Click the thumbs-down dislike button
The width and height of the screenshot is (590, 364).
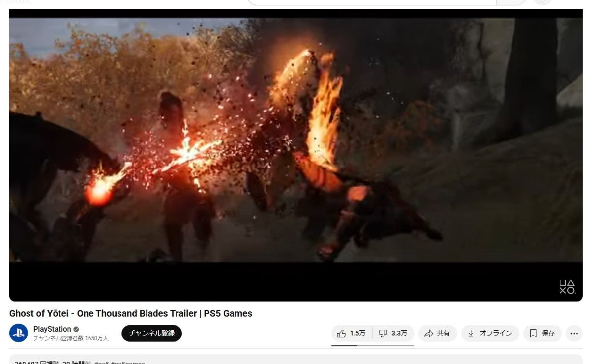pyautogui.click(x=393, y=333)
